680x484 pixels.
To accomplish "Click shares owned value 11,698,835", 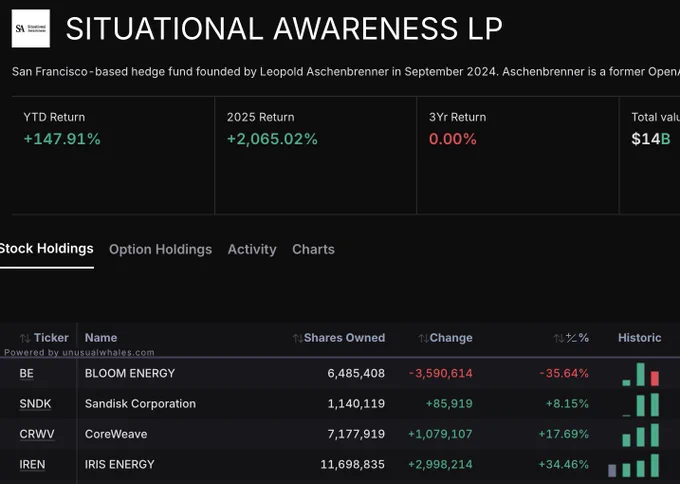I will coord(353,464).
